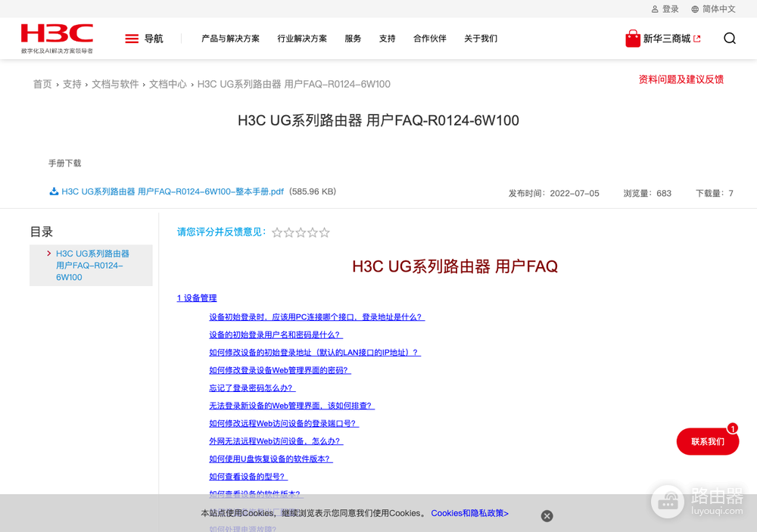Open 如何查看设备的型号 link
Screen dimensions: 757x532
tap(248, 477)
